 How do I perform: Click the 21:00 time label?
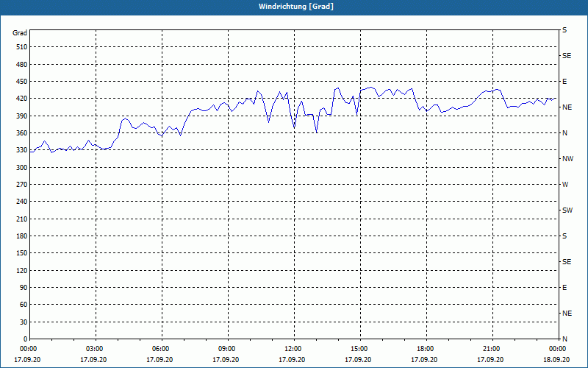491,349
